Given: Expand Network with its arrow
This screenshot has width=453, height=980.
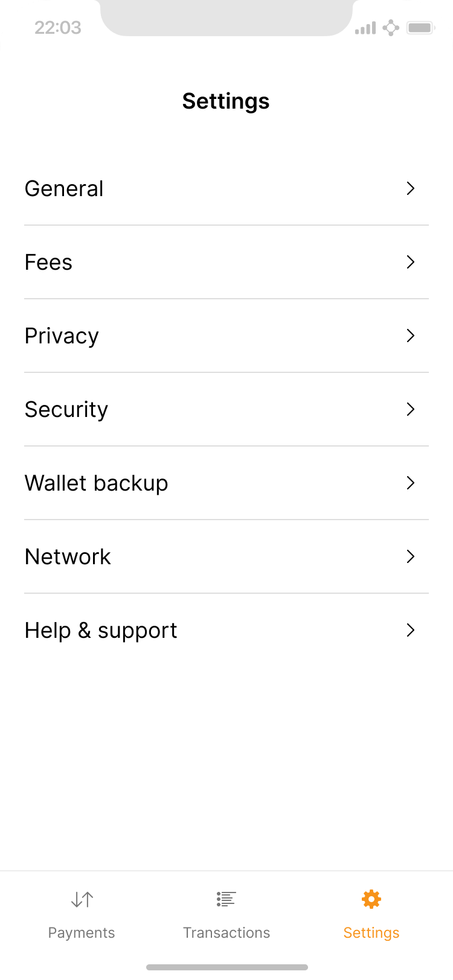Looking at the screenshot, I should click(x=411, y=557).
